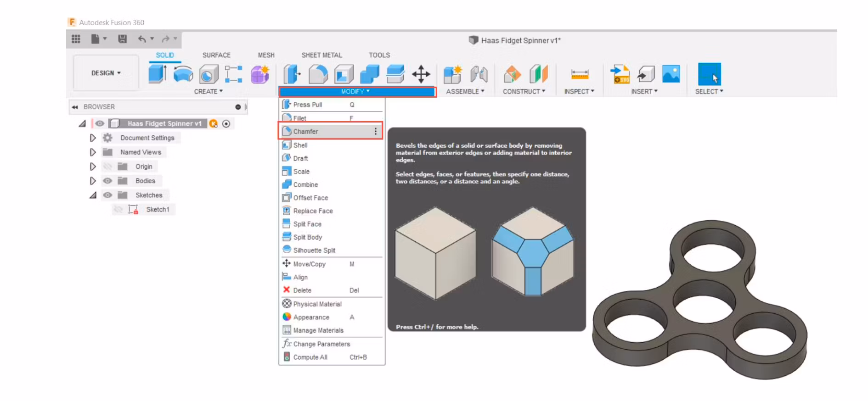Open the data panel grid icon

coord(76,39)
